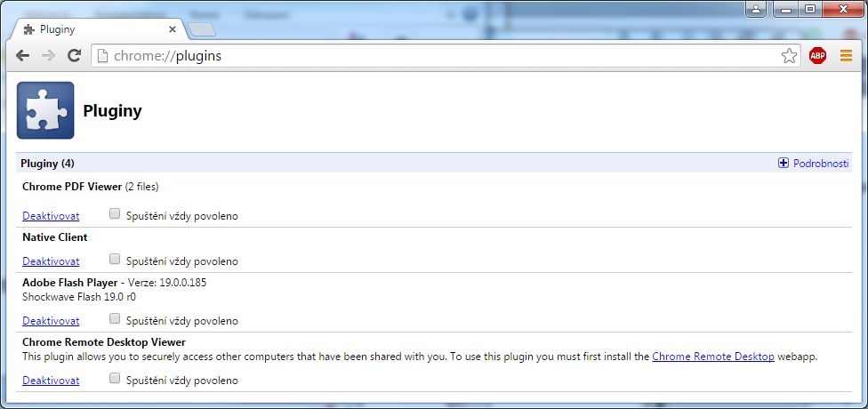The height and width of the screenshot is (409, 868).
Task: Check always allowed for Chrome PDF Viewer
Action: click(x=115, y=213)
